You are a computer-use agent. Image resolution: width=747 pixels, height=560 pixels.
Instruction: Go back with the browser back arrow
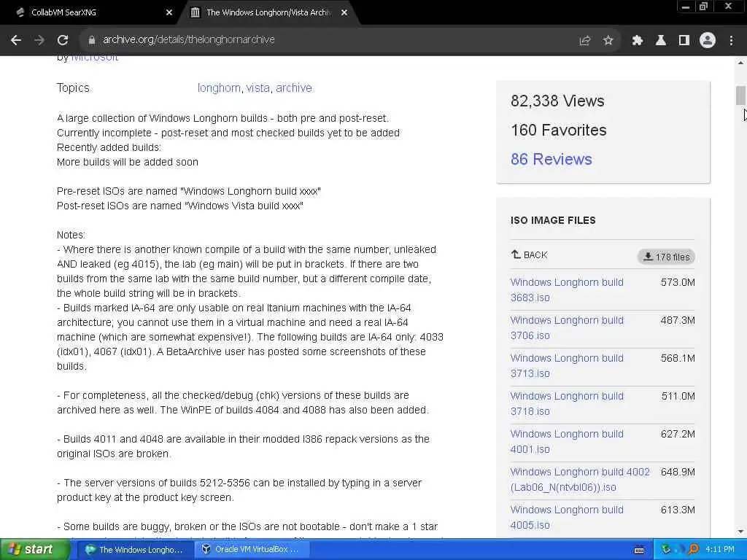point(16,40)
